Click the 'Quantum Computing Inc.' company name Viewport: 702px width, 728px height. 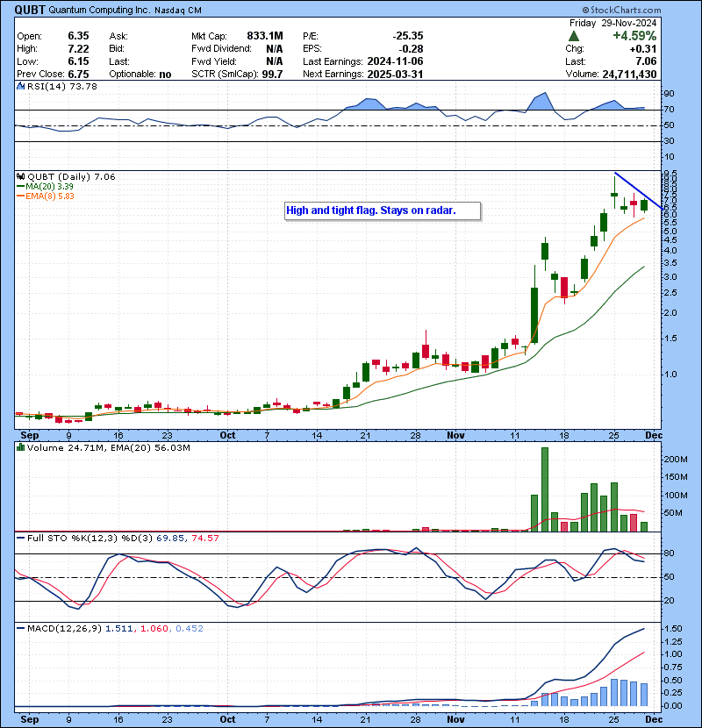pyautogui.click(x=99, y=11)
